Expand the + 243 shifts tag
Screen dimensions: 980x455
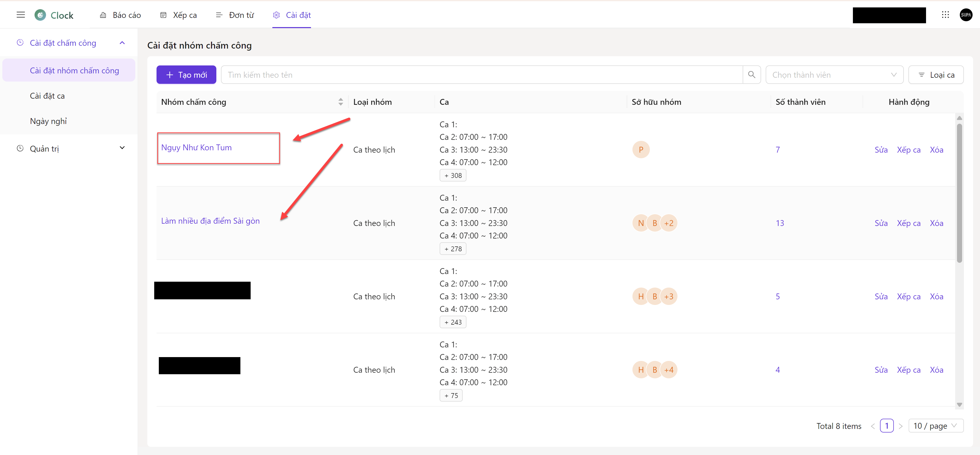[453, 322]
